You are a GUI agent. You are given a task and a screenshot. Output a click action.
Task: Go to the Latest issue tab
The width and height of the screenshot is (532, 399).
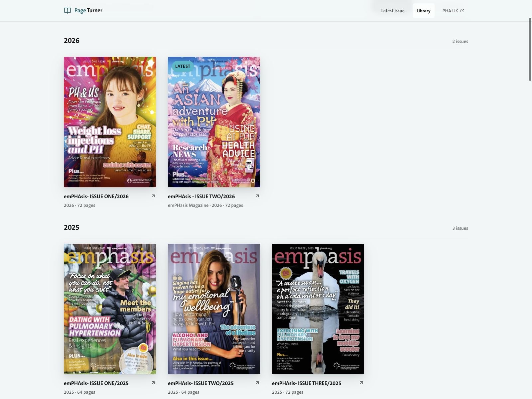pos(393,11)
